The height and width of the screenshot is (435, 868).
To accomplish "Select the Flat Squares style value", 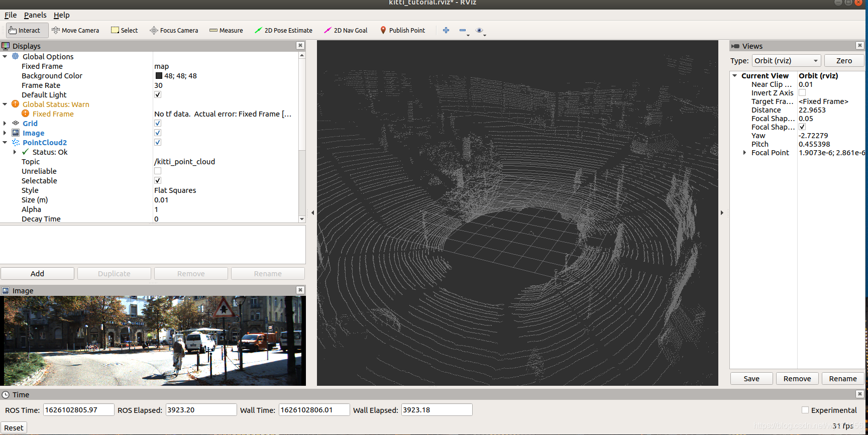I will [175, 190].
